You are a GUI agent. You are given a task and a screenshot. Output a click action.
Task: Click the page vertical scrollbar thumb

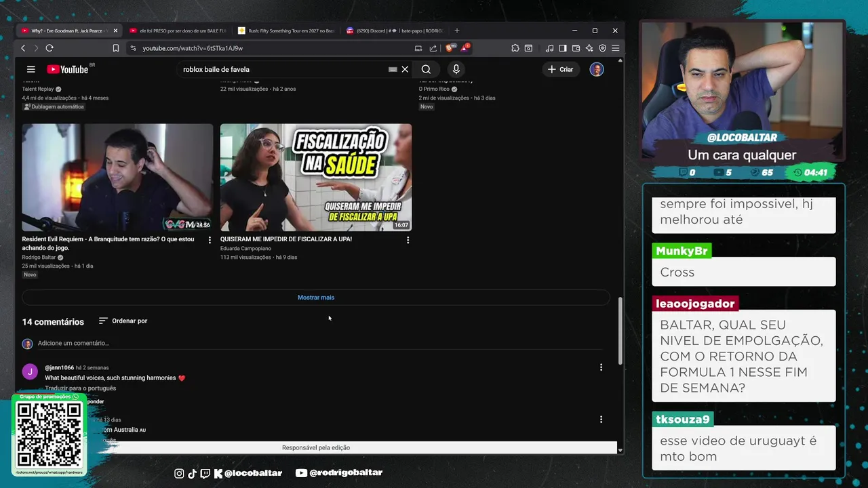click(620, 330)
